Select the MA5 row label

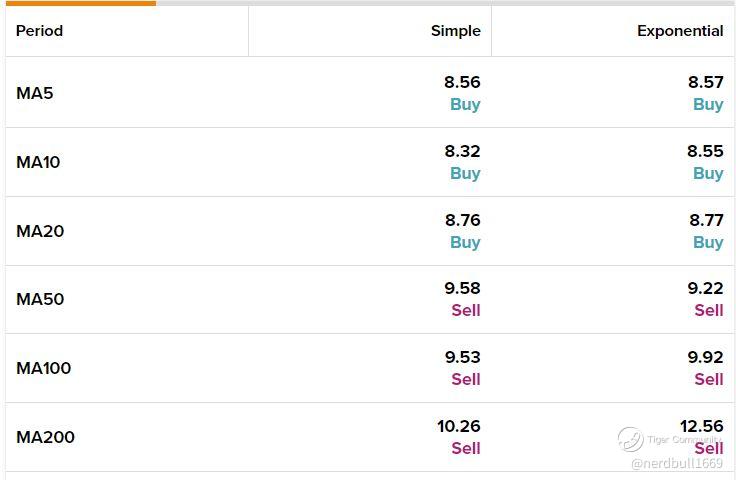pyautogui.click(x=35, y=93)
